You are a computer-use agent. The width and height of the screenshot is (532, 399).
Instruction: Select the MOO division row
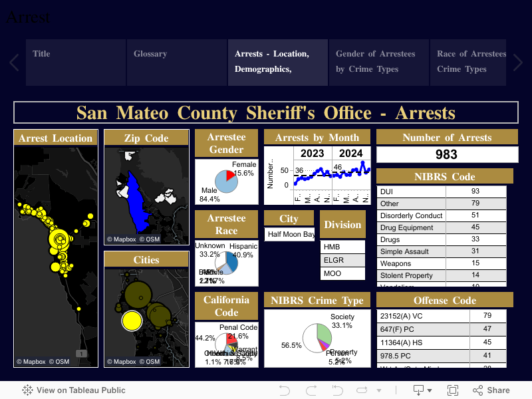(342, 273)
